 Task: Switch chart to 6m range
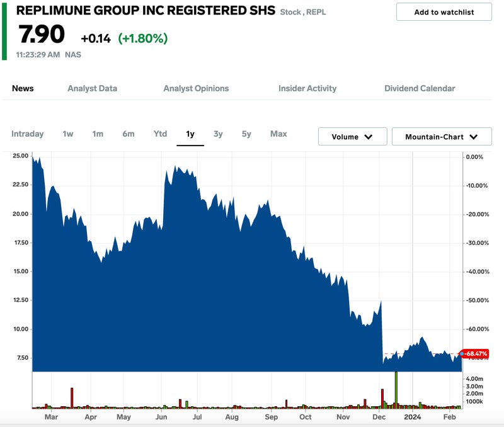point(129,134)
